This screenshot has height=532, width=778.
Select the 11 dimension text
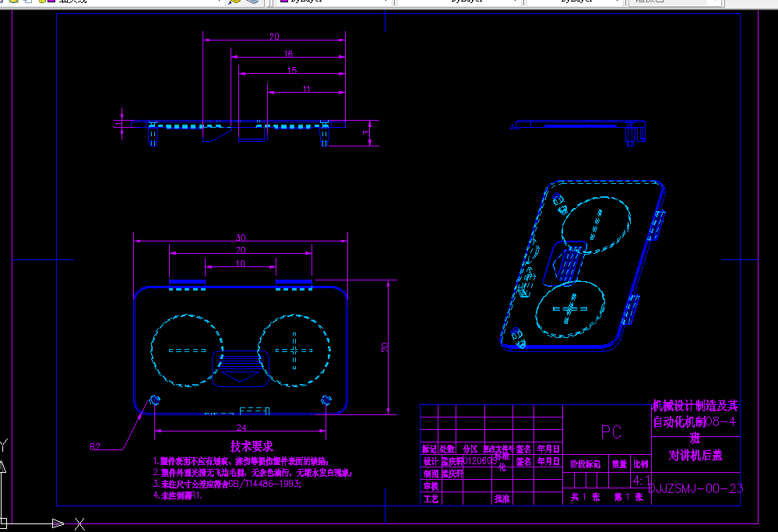(x=307, y=89)
